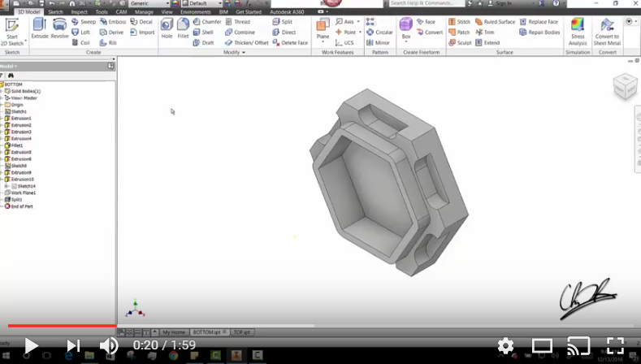Choose the Sweep tool
This screenshot has height=364, width=641.
click(84, 22)
